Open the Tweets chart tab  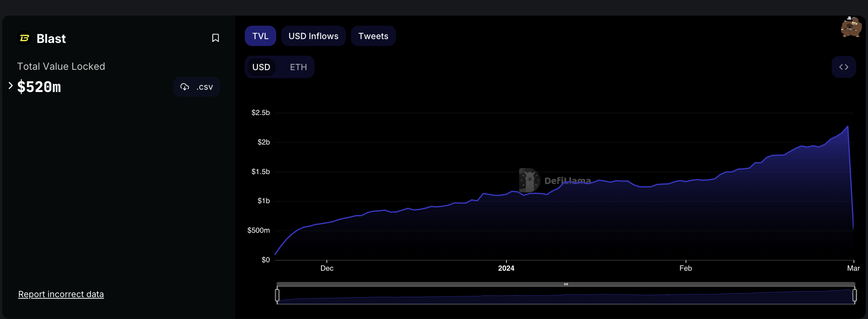click(373, 36)
